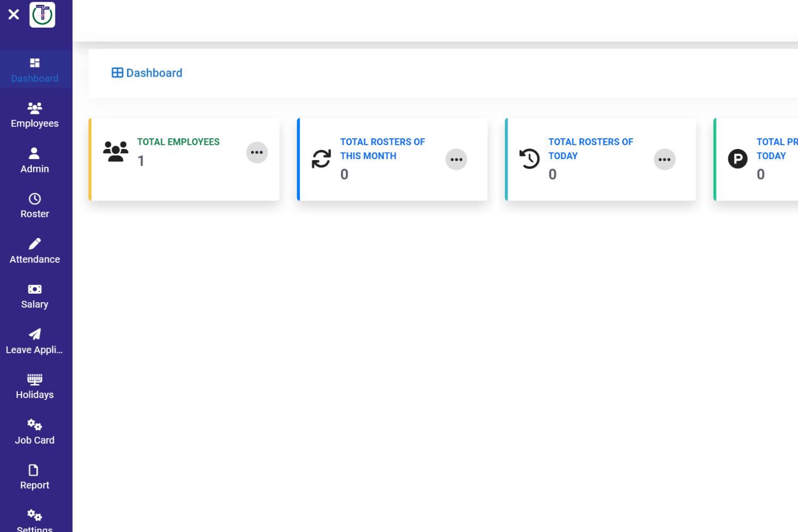Click the Report file icon

34,470
